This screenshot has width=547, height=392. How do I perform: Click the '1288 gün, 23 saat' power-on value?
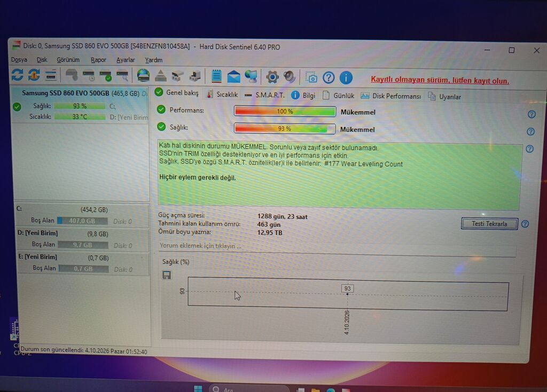282,217
